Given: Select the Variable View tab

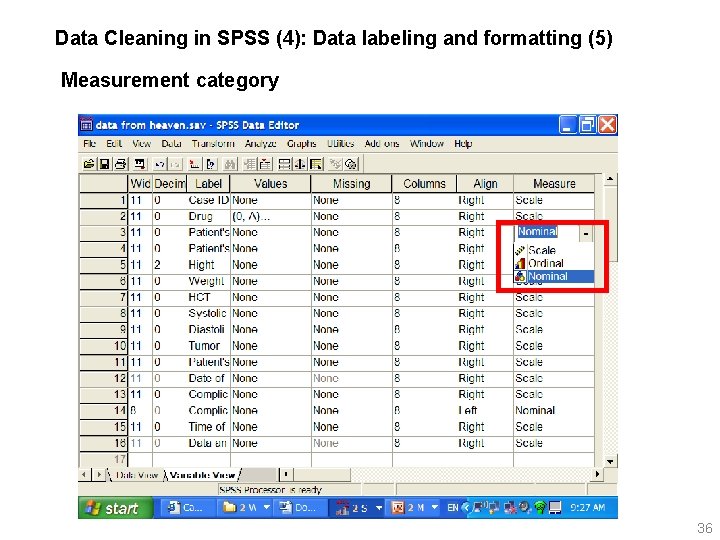Looking at the screenshot, I should (x=202, y=475).
